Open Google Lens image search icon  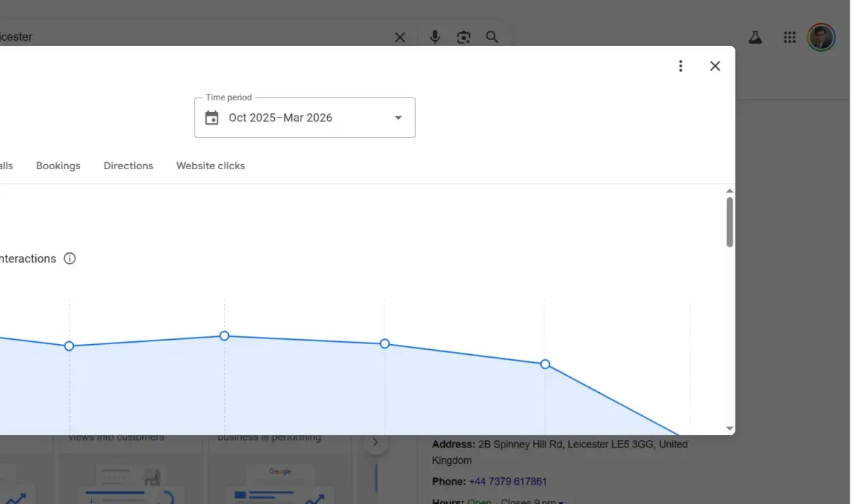coord(464,37)
